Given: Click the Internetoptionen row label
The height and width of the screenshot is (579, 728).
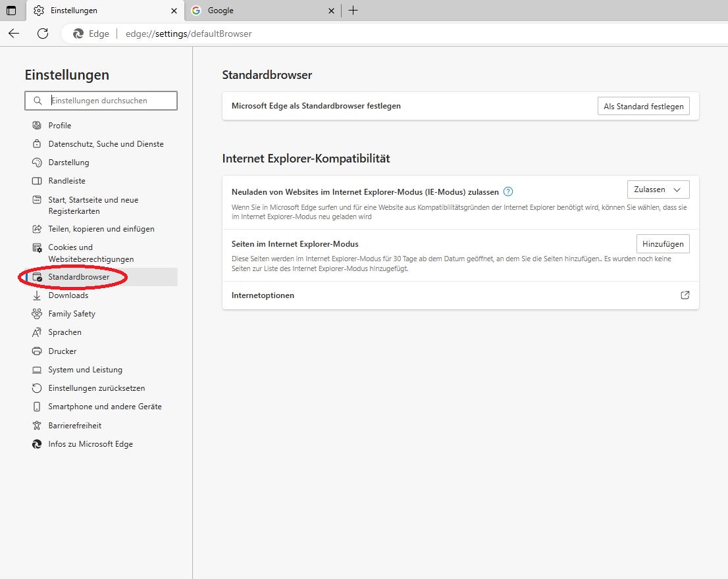Looking at the screenshot, I should coord(263,295).
